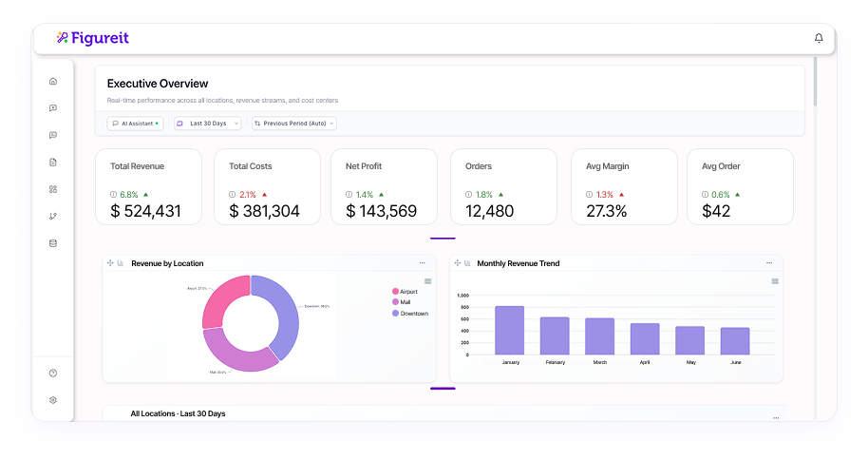Toggle the Airport legend series
The width and height of the screenshot is (868, 460).
click(x=405, y=292)
